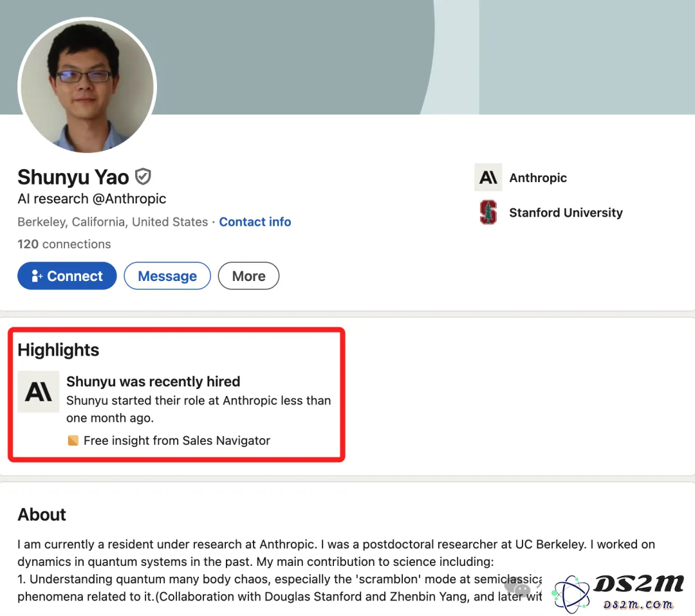This screenshot has width=695, height=616.
Task: Click the Highlights section heading
Action: [x=59, y=350]
